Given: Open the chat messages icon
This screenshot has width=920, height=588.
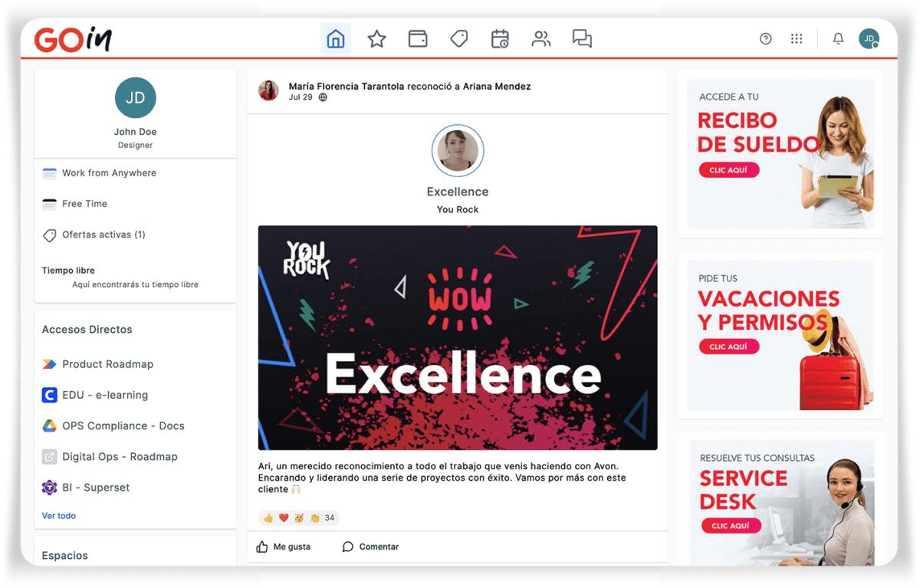Looking at the screenshot, I should pyautogui.click(x=583, y=39).
